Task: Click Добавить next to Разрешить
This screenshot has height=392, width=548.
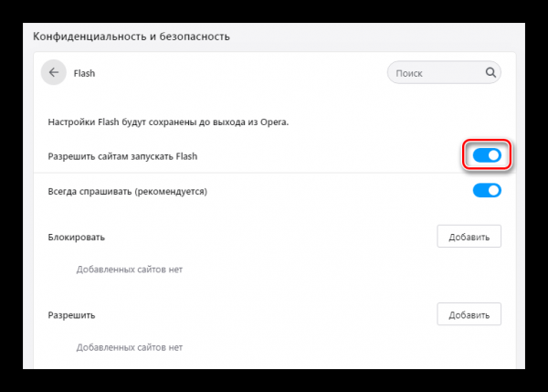Action: (469, 314)
